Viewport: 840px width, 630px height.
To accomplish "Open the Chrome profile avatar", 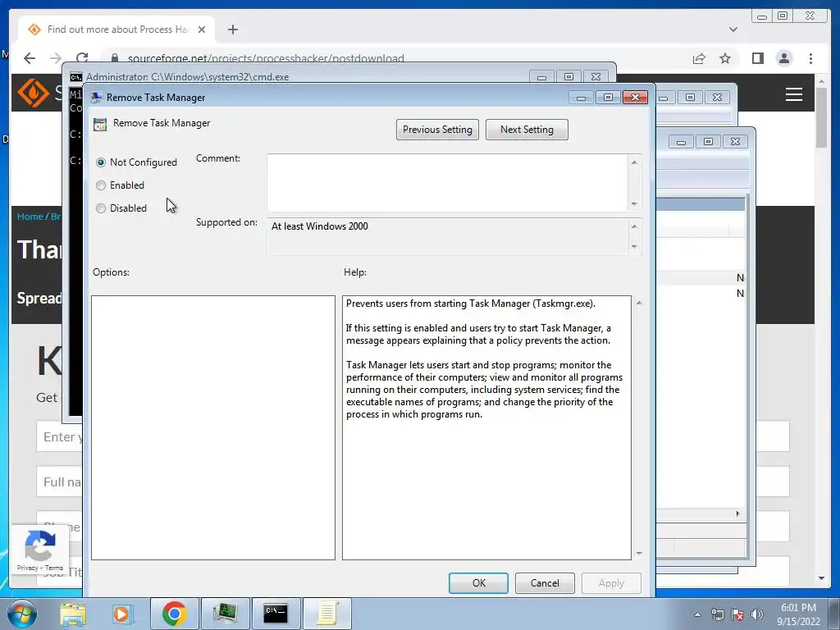I will 783,58.
